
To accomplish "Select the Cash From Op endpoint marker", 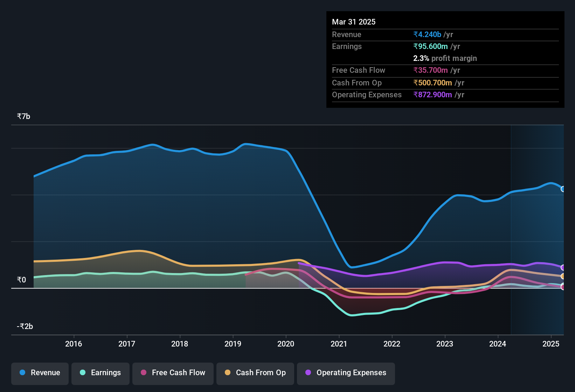I will [563, 276].
